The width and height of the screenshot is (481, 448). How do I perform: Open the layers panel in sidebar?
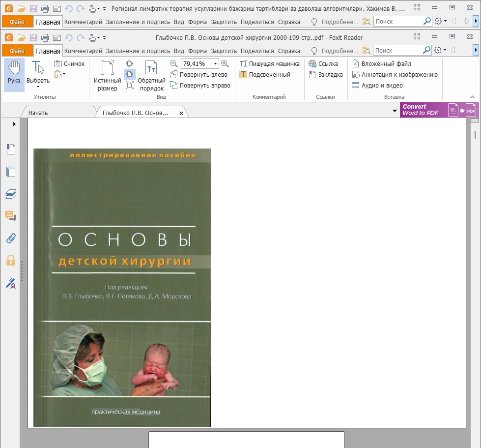11,194
